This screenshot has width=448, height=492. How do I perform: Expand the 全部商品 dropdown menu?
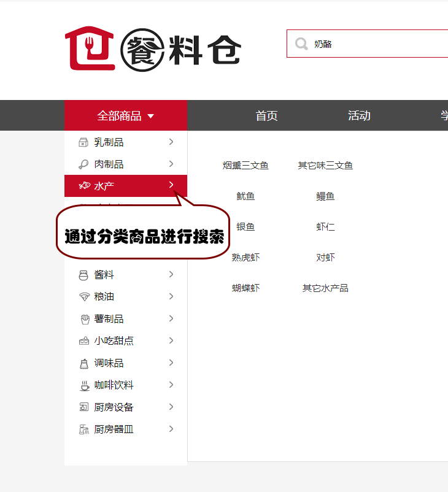126,116
